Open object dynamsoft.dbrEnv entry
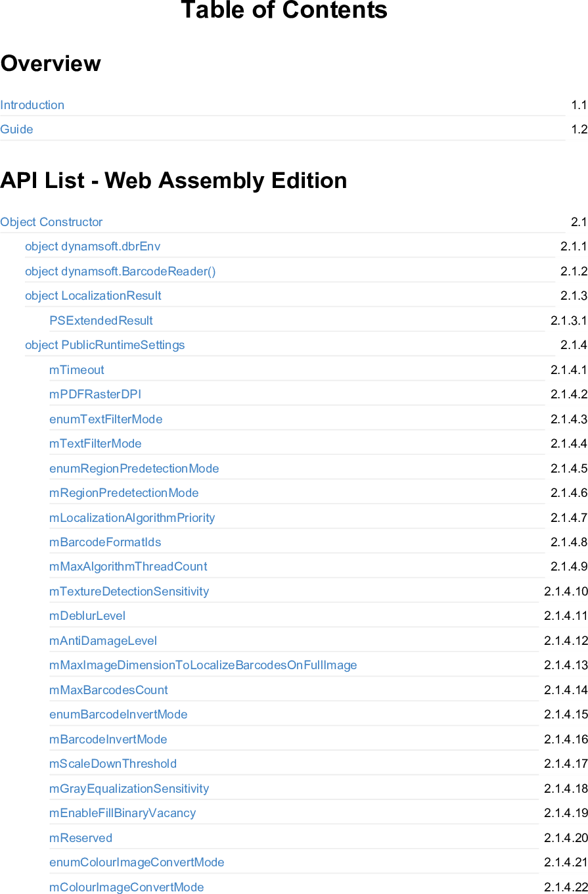 93,247
